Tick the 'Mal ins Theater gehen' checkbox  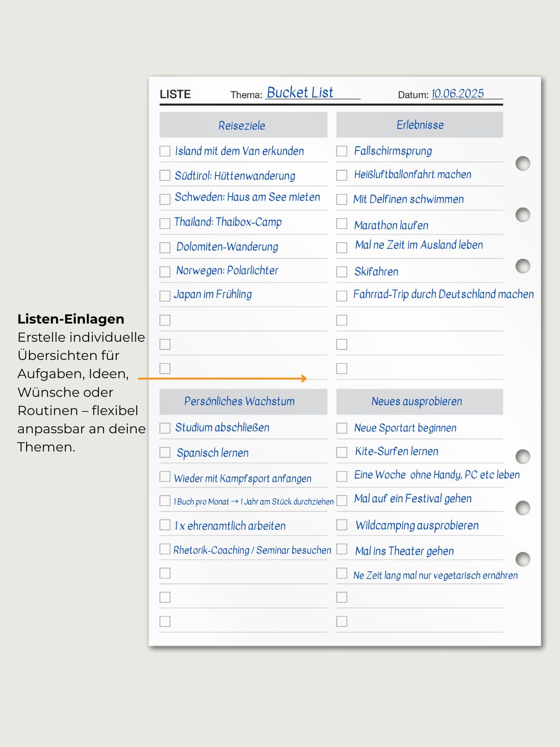pyautogui.click(x=342, y=549)
